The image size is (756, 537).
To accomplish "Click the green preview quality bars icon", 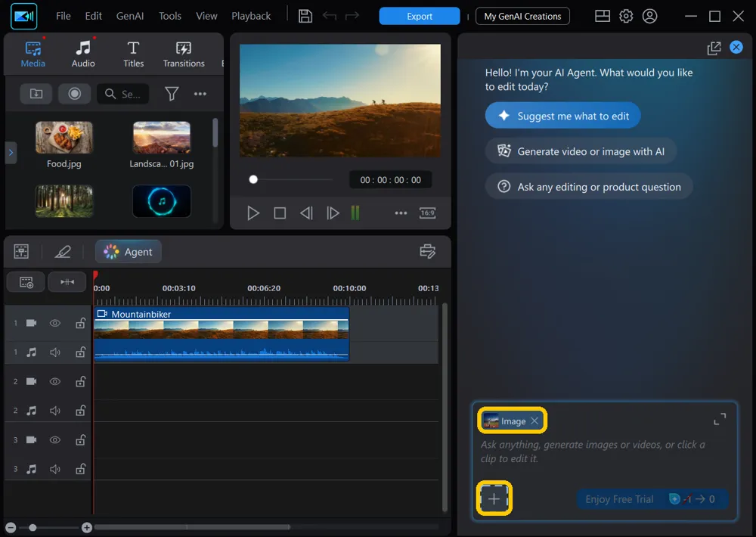I will 355,213.
